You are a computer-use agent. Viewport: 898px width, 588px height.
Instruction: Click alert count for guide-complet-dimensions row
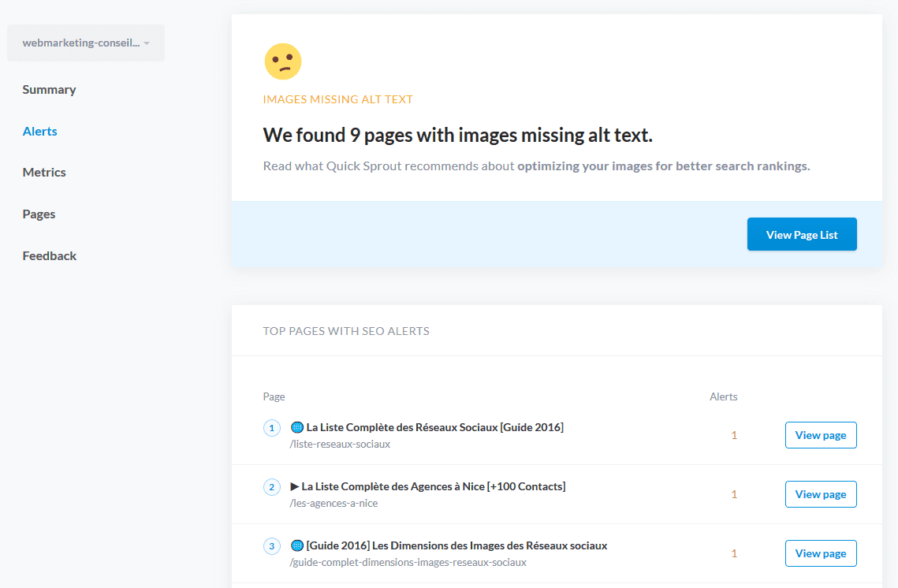coord(734,553)
